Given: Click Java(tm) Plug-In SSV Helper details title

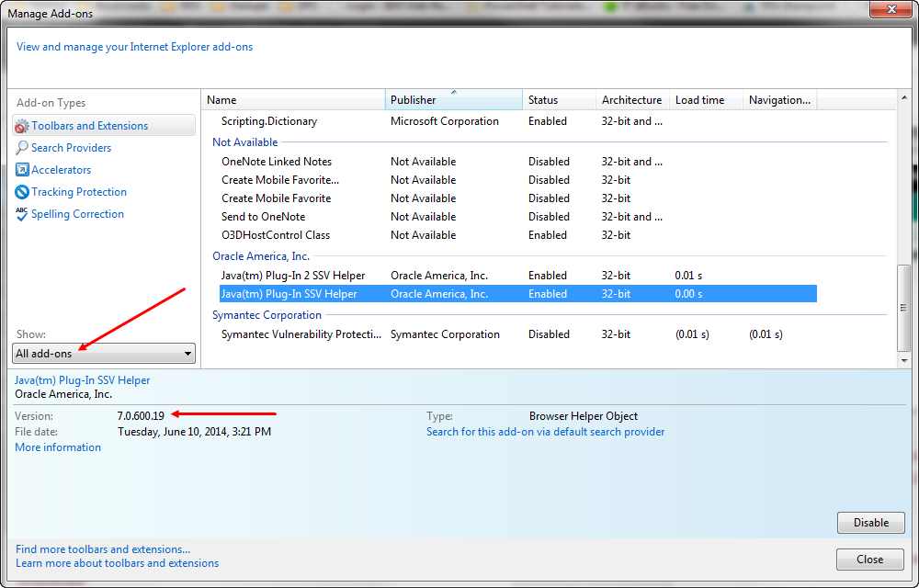Looking at the screenshot, I should coord(82,380).
